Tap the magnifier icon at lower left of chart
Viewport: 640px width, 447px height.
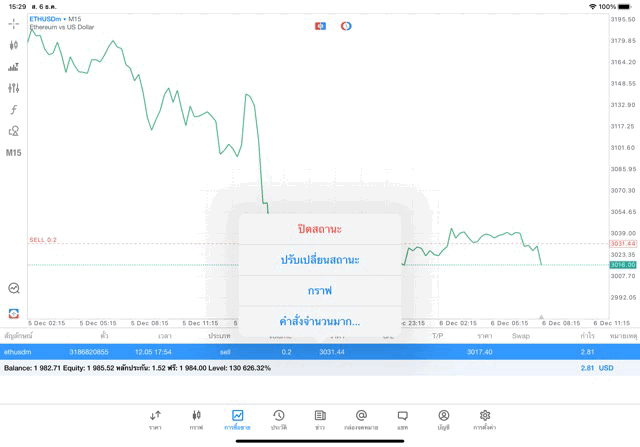[x=14, y=288]
